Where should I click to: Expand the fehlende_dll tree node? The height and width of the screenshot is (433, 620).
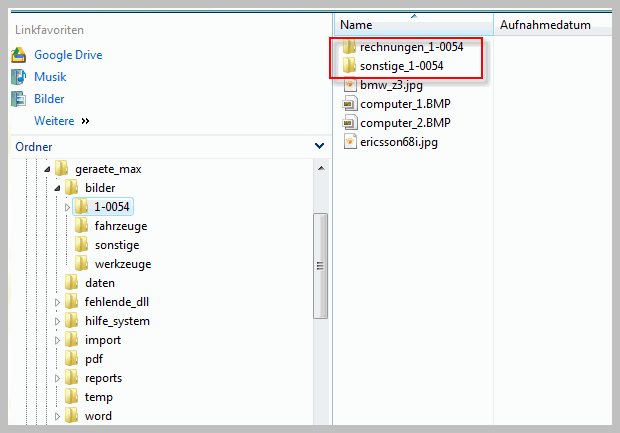click(x=57, y=302)
